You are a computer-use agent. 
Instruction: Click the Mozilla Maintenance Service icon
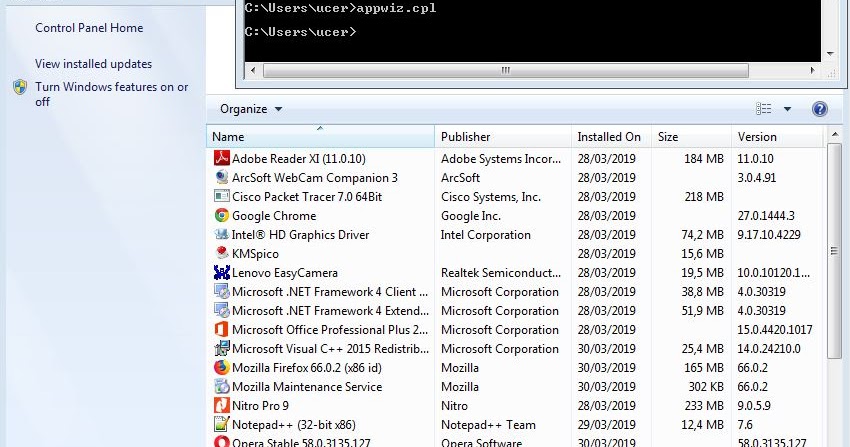(222, 386)
